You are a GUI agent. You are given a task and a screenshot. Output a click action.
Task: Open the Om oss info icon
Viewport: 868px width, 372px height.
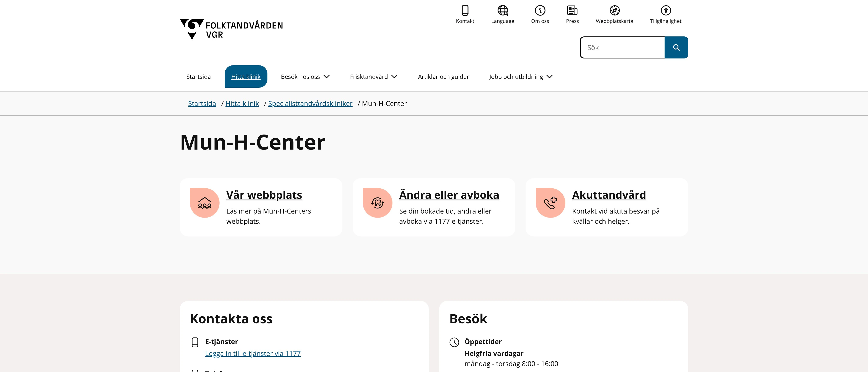[x=540, y=10]
